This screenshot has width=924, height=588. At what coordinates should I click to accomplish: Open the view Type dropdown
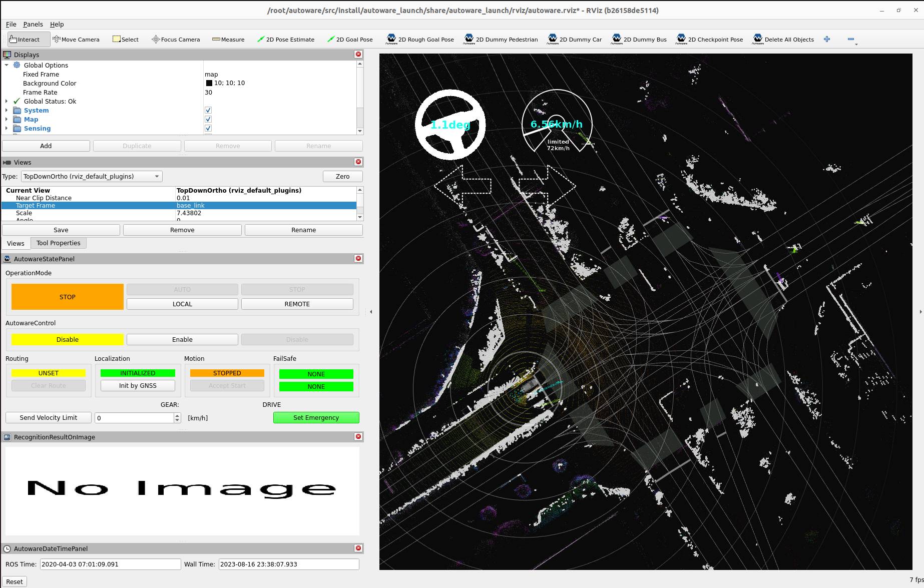(92, 176)
